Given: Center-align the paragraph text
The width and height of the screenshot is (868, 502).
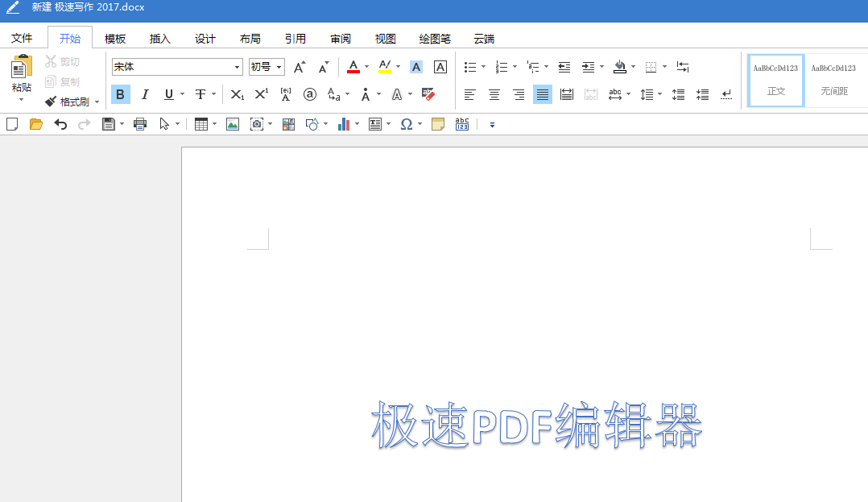Looking at the screenshot, I should pos(494,95).
